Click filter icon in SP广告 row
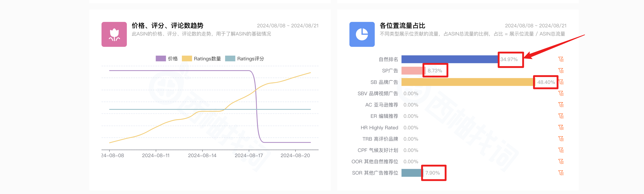The height and width of the screenshot is (194, 644). 561,71
